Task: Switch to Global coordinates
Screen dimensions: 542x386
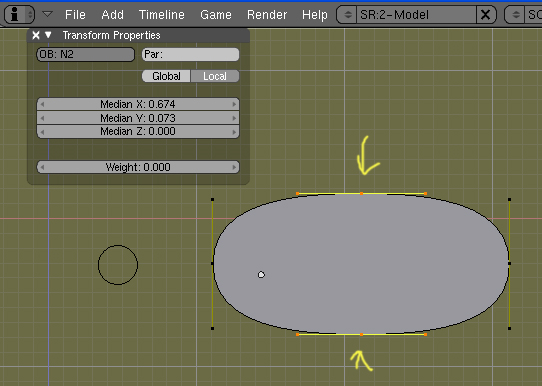Action: (x=166, y=76)
